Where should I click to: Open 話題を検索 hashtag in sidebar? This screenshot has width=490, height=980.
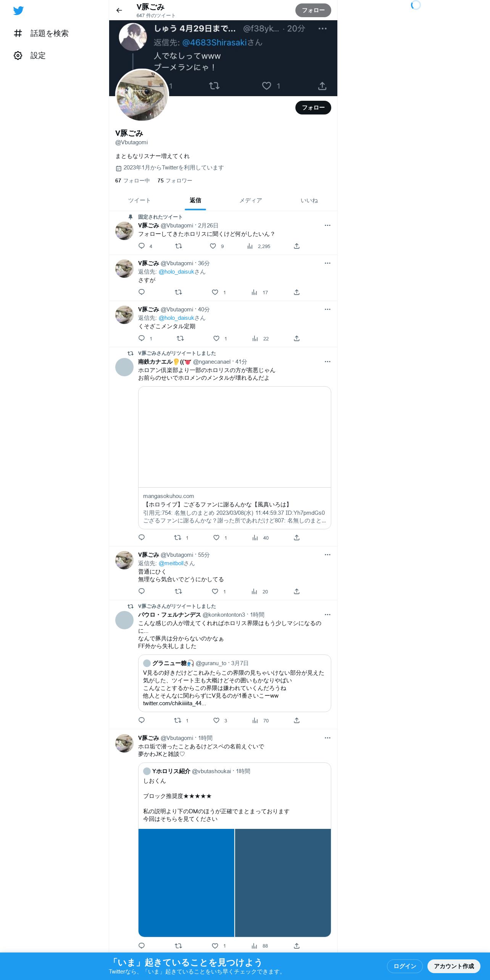coord(18,34)
